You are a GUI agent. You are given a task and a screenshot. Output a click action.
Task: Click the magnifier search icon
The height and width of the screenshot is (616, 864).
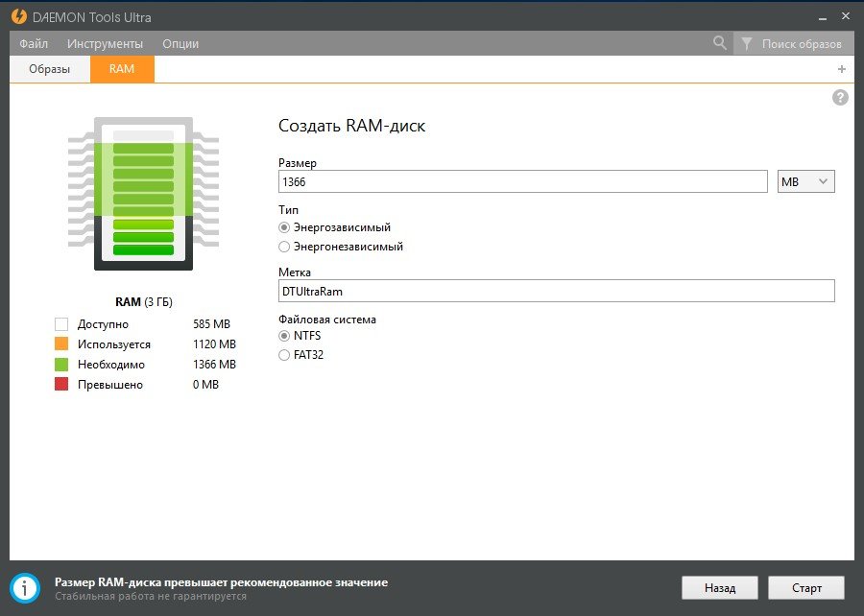click(x=720, y=43)
